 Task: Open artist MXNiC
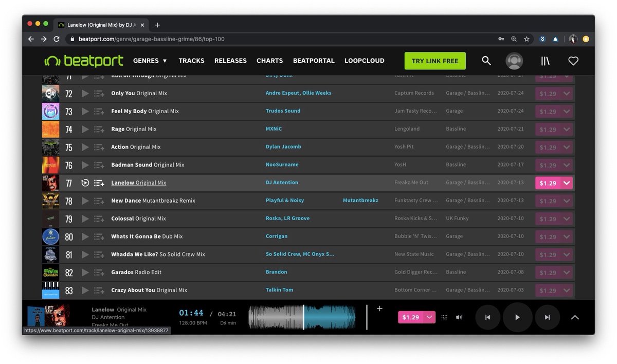coord(274,129)
